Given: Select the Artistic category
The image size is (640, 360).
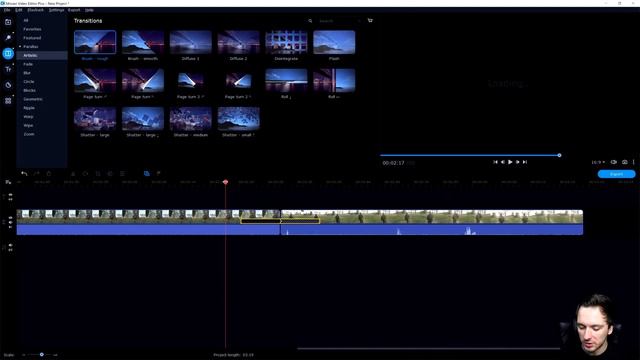Looking at the screenshot, I should pyautogui.click(x=30, y=55).
